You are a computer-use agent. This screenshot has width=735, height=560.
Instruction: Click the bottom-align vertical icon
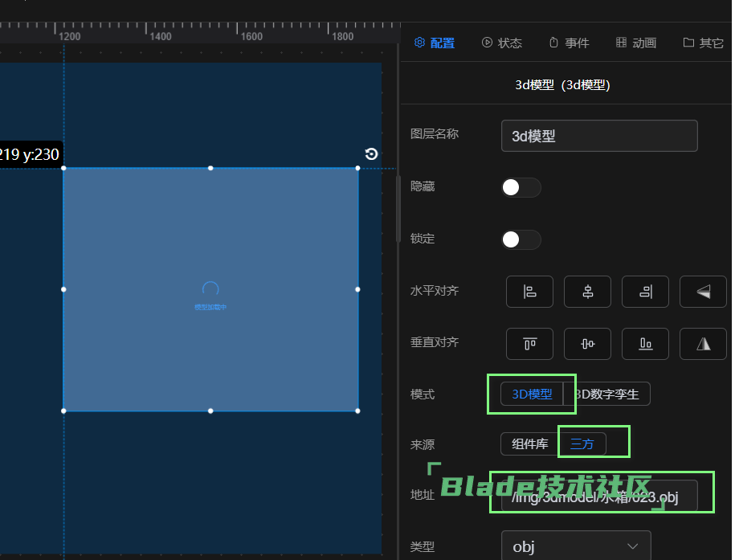pyautogui.click(x=645, y=343)
